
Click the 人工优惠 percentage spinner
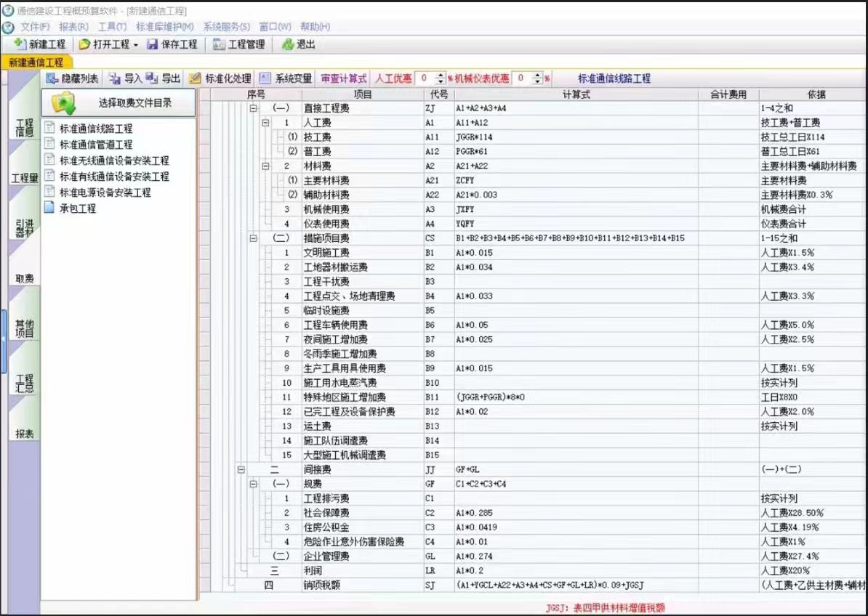pyautogui.click(x=441, y=78)
